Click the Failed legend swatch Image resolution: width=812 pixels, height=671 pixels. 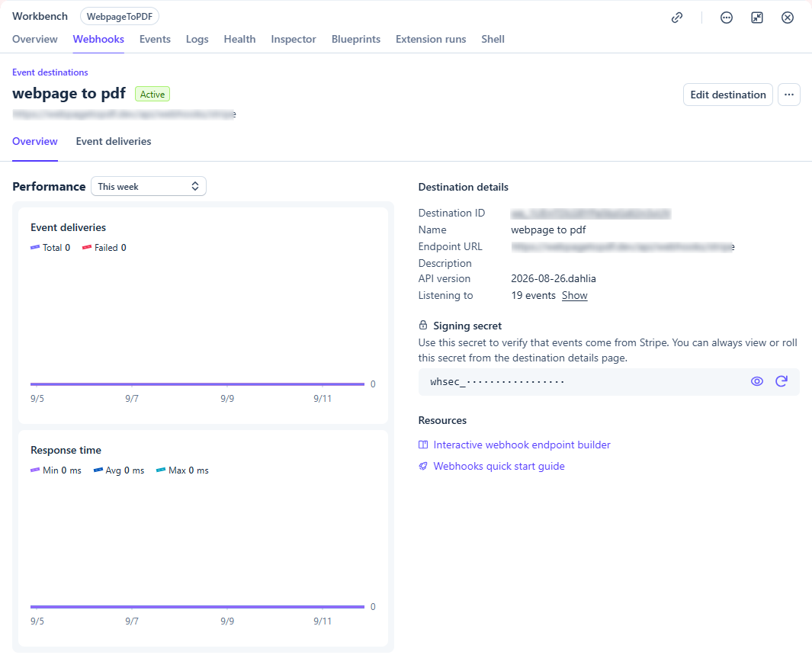click(87, 248)
